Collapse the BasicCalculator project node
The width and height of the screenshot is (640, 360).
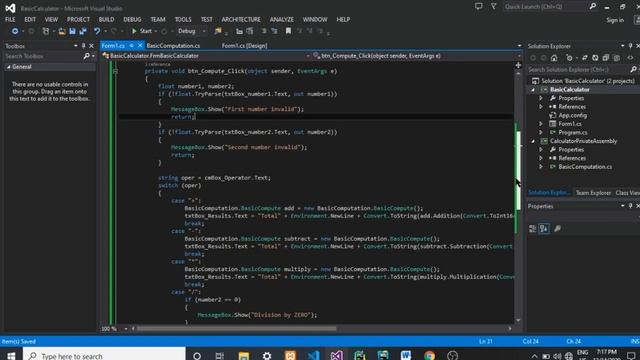(x=533, y=90)
